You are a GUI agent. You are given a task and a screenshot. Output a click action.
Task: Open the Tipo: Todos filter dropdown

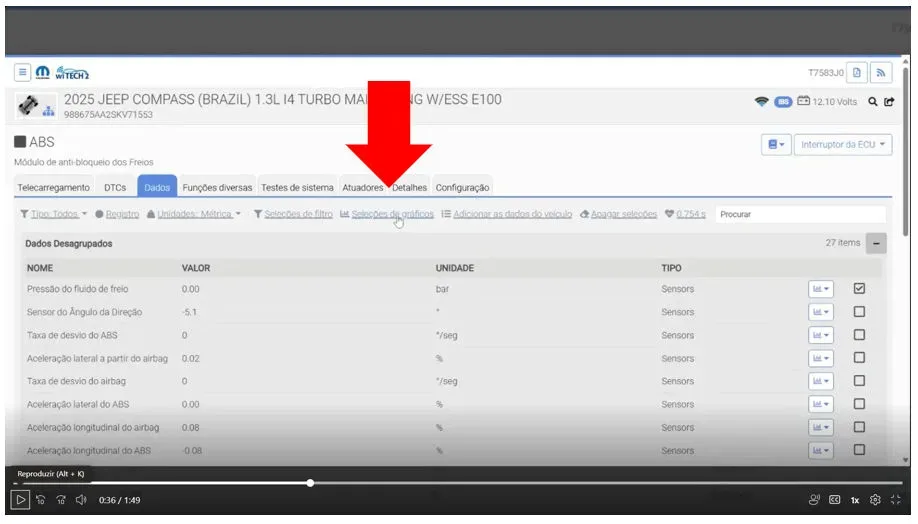click(x=53, y=214)
